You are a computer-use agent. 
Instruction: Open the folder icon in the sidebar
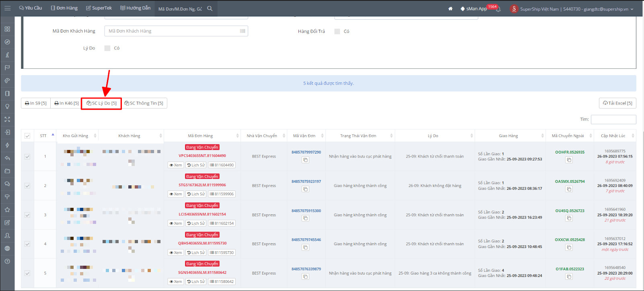7,171
